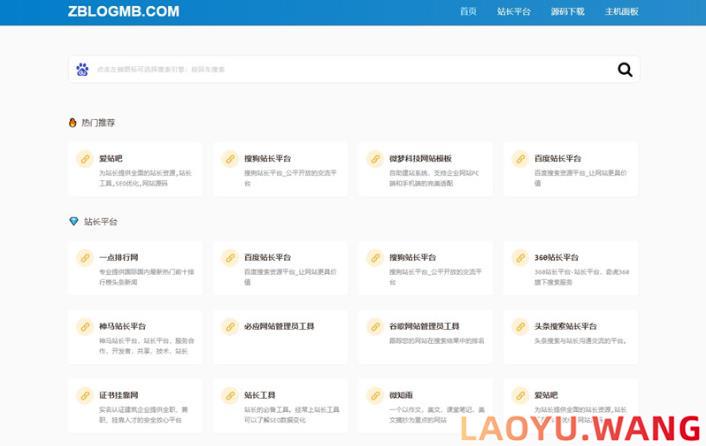Open the 站长工具 title link

click(260, 395)
